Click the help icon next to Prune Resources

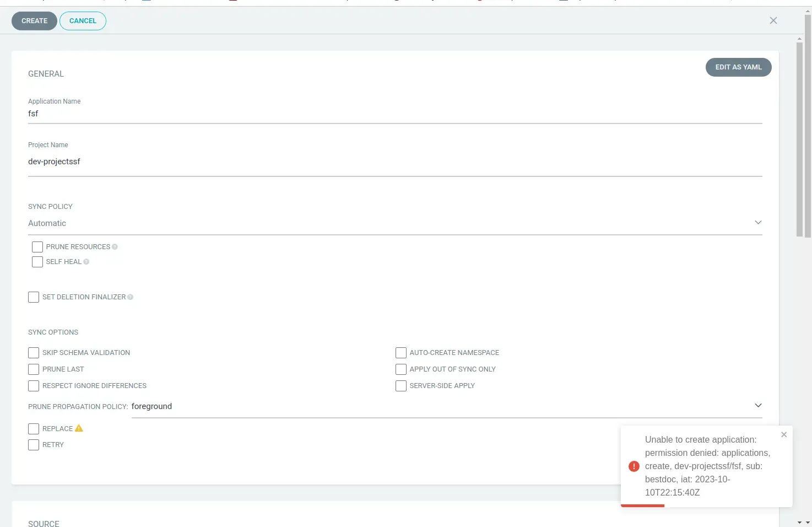click(x=115, y=247)
